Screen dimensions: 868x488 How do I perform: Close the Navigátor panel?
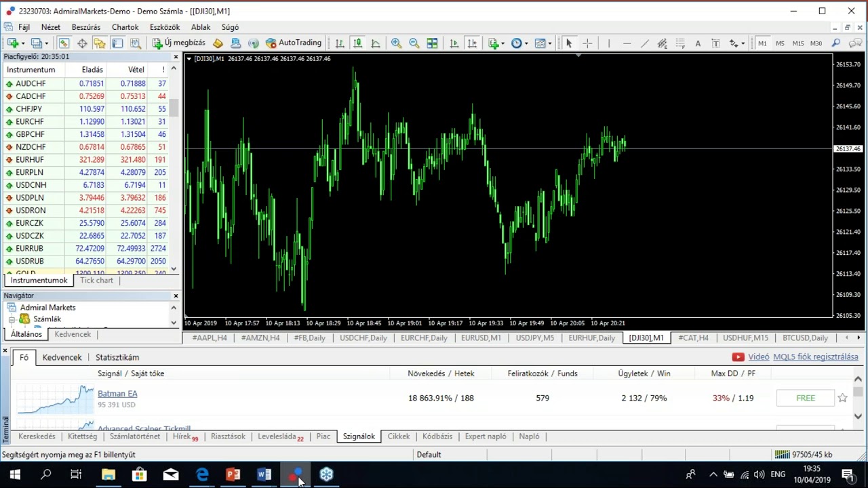click(176, 296)
